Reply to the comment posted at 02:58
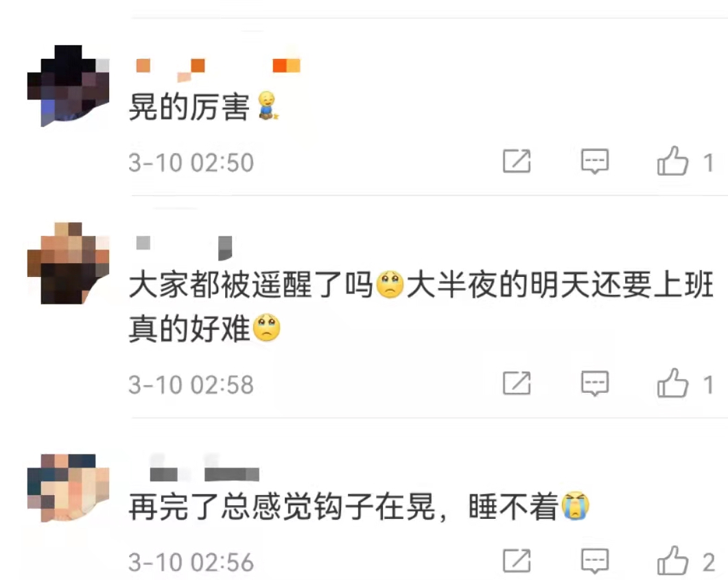 (595, 383)
